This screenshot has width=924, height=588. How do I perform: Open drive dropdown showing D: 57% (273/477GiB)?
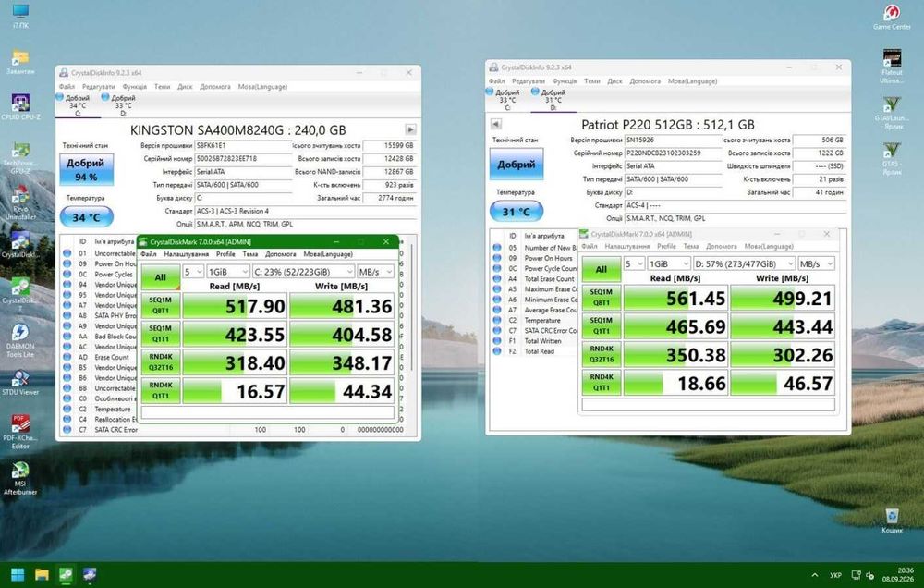click(x=744, y=263)
